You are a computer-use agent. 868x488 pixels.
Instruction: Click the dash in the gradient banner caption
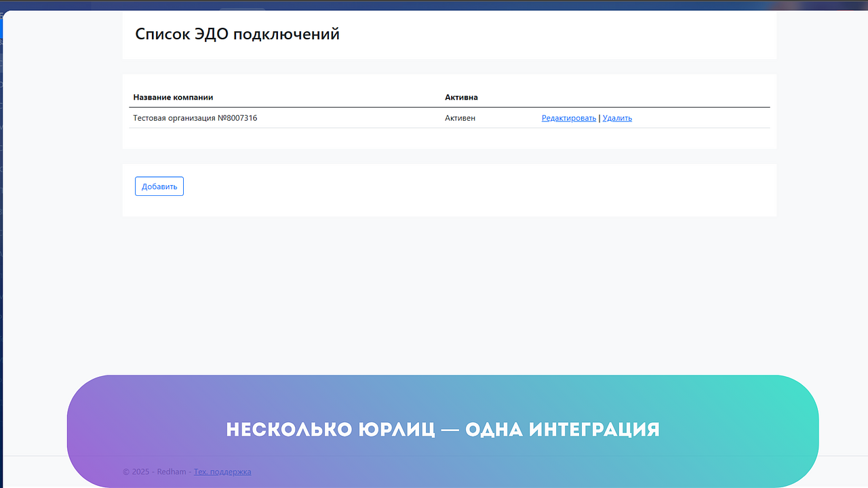point(450,430)
